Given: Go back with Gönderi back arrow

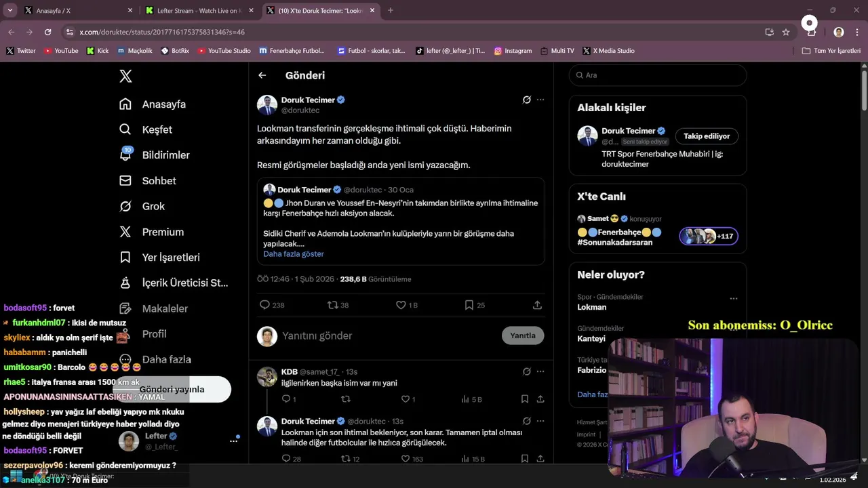Looking at the screenshot, I should coord(262,75).
